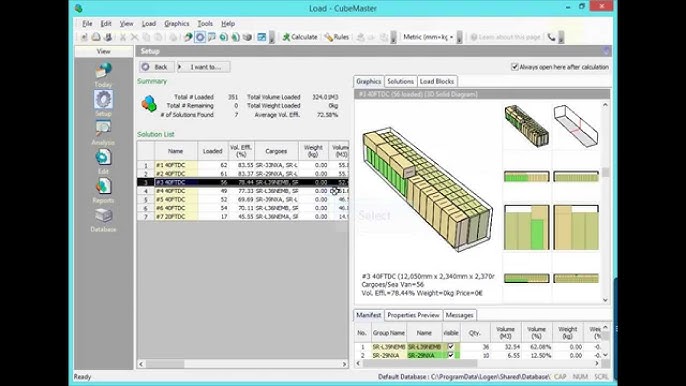Click the delete X toolbar icon
686x386 pixels.
click(x=135, y=37)
